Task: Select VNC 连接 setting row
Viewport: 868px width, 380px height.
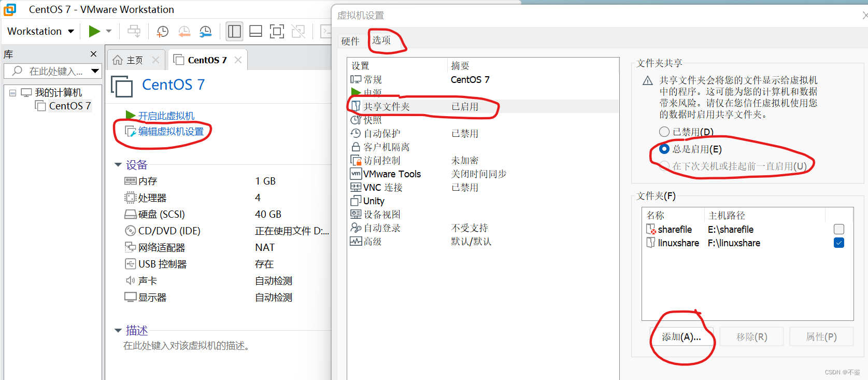Action: click(x=483, y=187)
